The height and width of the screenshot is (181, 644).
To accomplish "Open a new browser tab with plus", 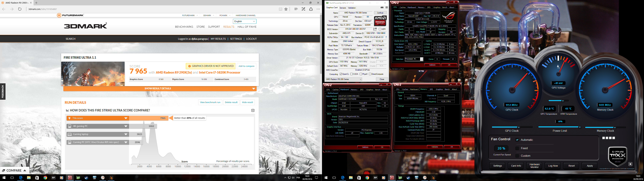I will [x=36, y=3].
